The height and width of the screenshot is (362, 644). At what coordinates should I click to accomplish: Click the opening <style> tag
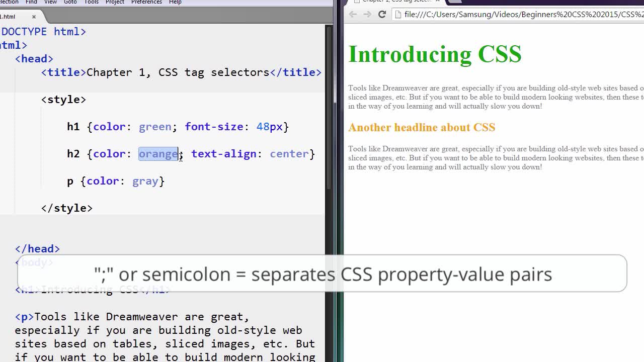tap(63, 100)
